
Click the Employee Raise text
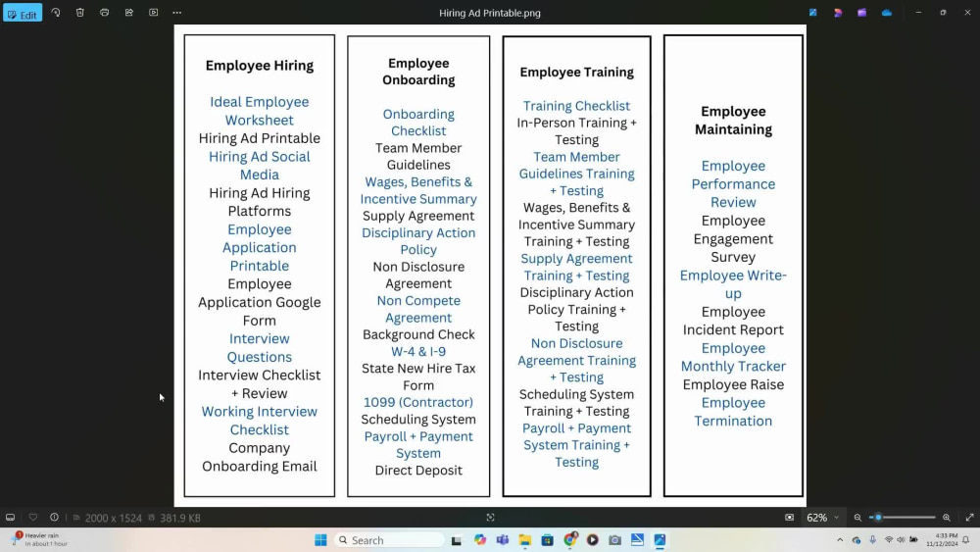(733, 384)
